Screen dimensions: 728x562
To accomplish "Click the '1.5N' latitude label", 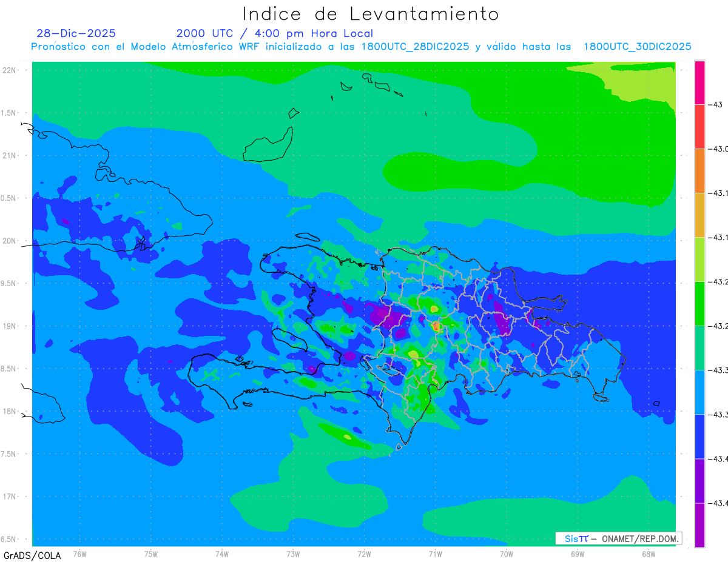I will coord(9,113).
